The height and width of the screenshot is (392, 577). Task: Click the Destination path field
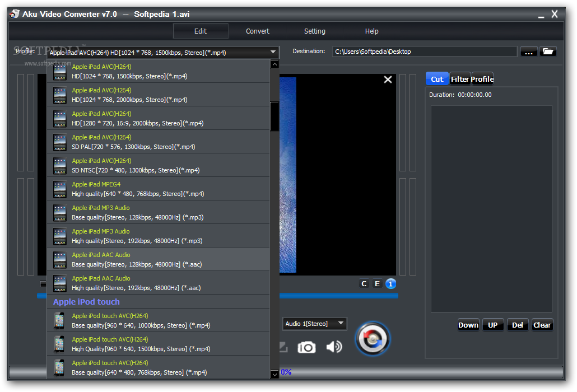425,52
